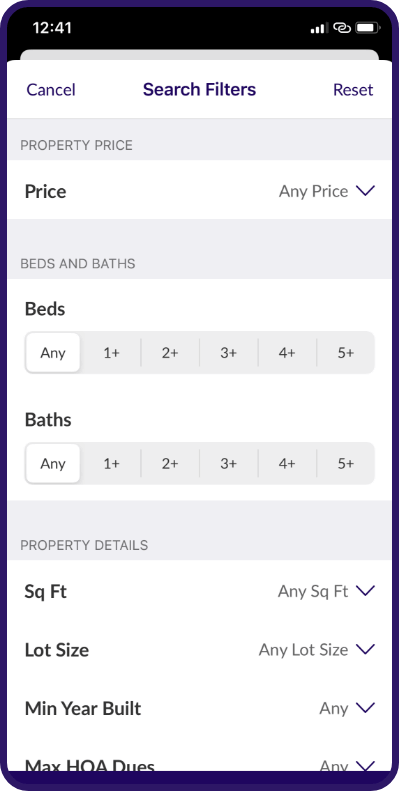Viewport: 399px width, 791px height.
Task: Reset all search filters
Action: pos(353,90)
